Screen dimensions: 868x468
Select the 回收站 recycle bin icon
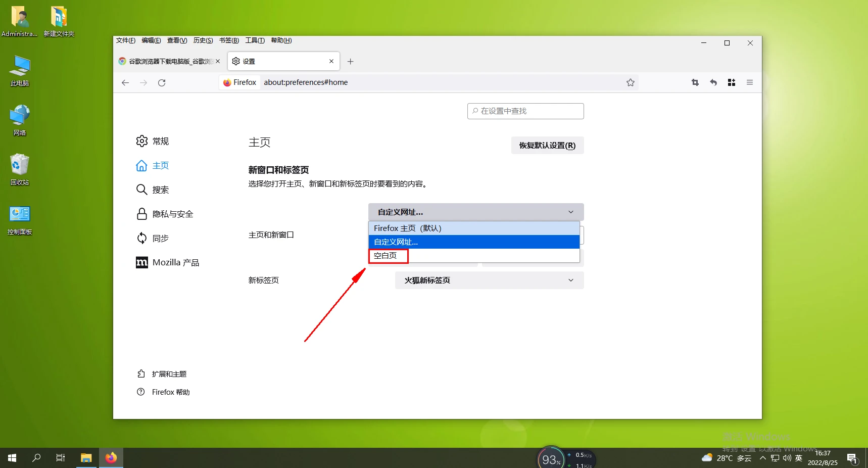click(20, 170)
